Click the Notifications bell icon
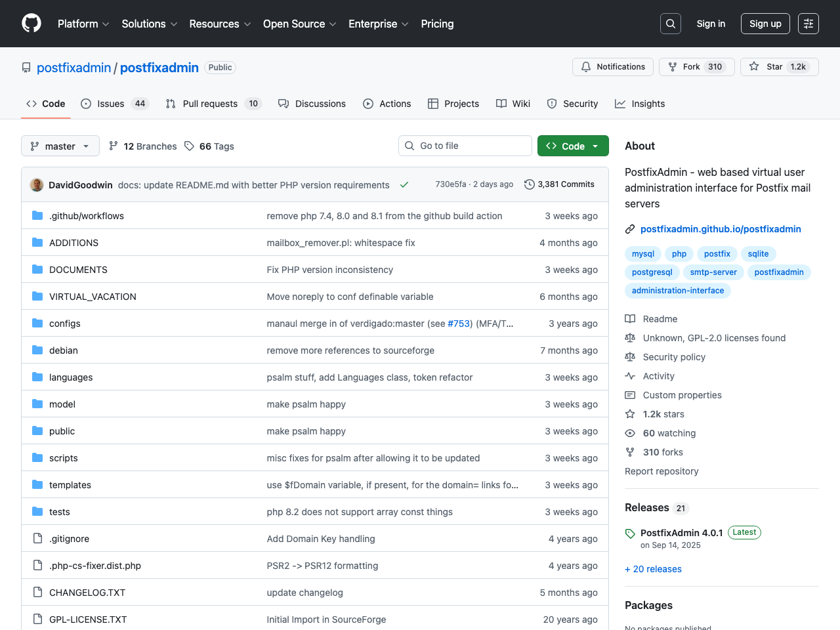 point(586,66)
